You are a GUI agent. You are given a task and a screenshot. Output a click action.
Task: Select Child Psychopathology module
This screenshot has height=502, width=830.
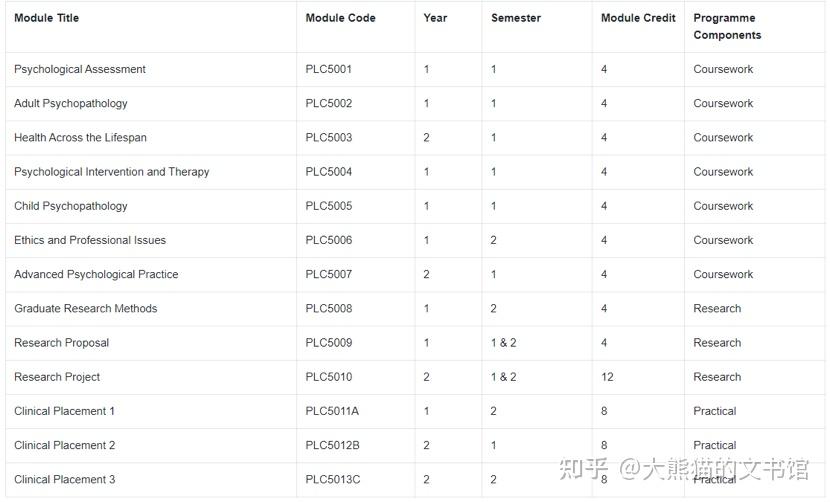coord(71,206)
